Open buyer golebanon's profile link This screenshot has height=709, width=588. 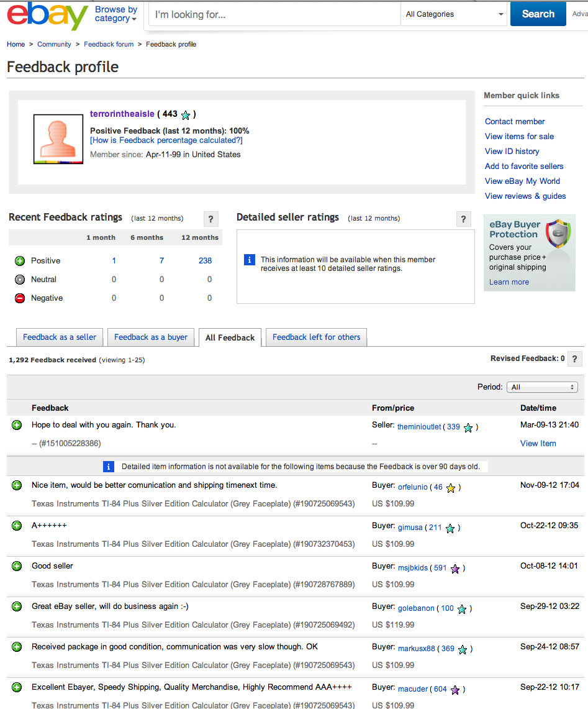click(416, 608)
